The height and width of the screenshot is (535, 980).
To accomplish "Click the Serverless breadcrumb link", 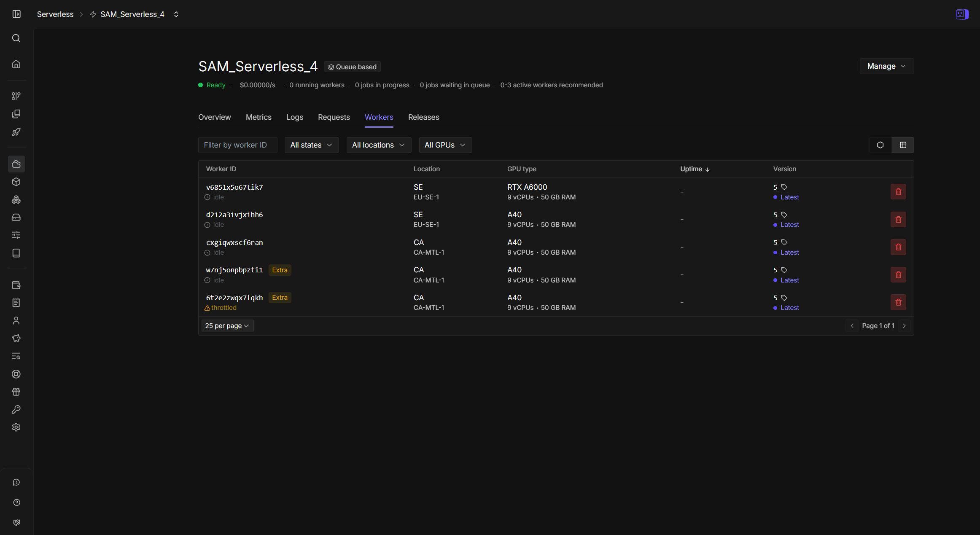I will coord(55,14).
